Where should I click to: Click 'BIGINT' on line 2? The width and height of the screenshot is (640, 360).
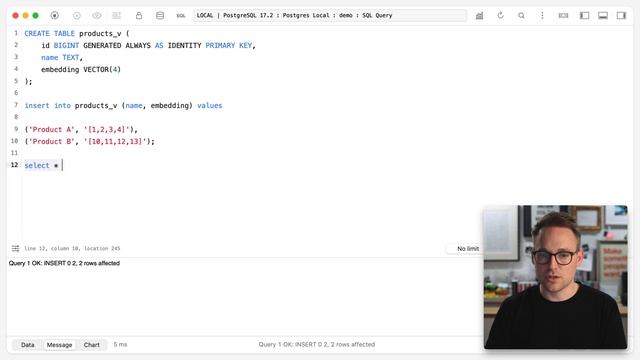(x=66, y=45)
